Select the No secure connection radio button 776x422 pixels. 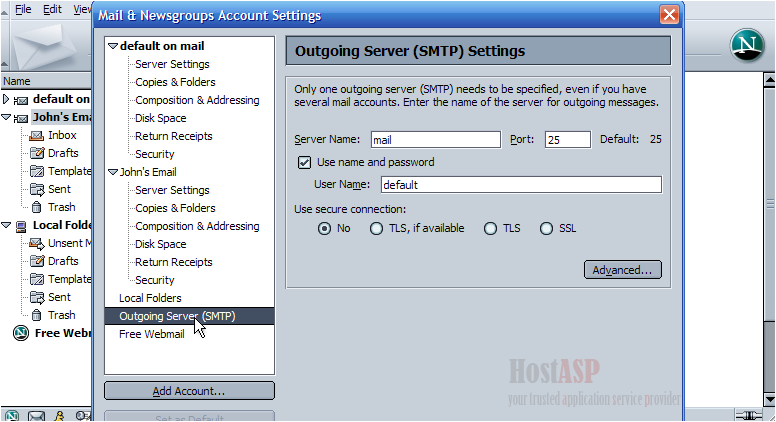point(324,229)
